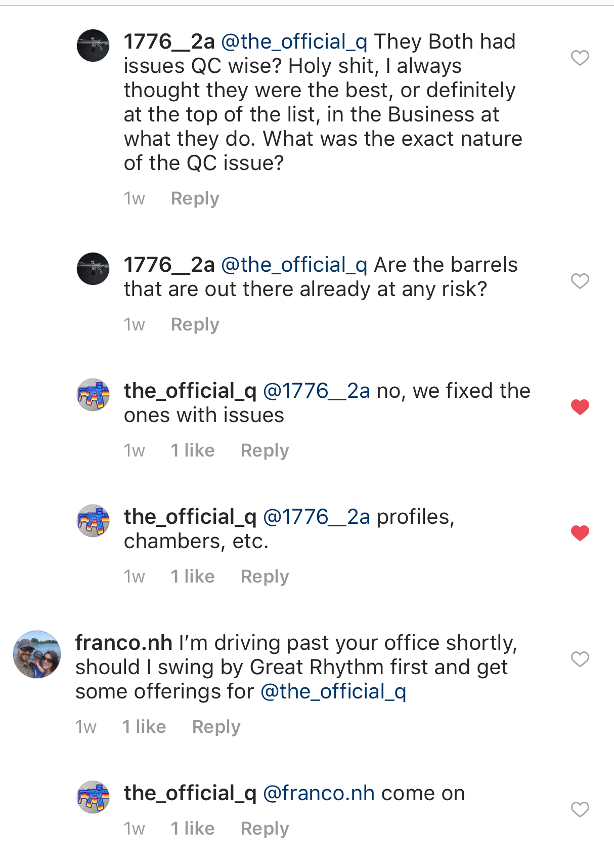
Task: Open franco.nh username link
Action: 124,643
